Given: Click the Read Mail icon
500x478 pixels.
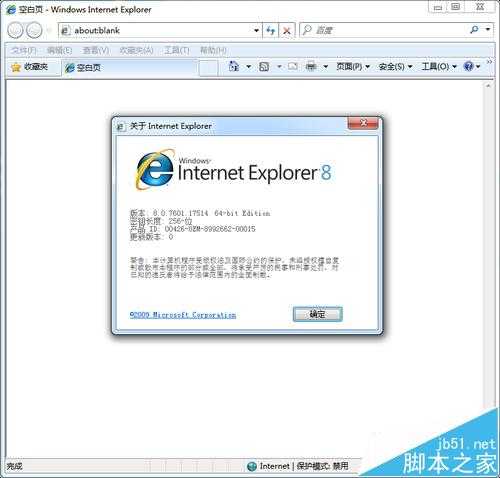Looking at the screenshot, I should click(293, 66).
